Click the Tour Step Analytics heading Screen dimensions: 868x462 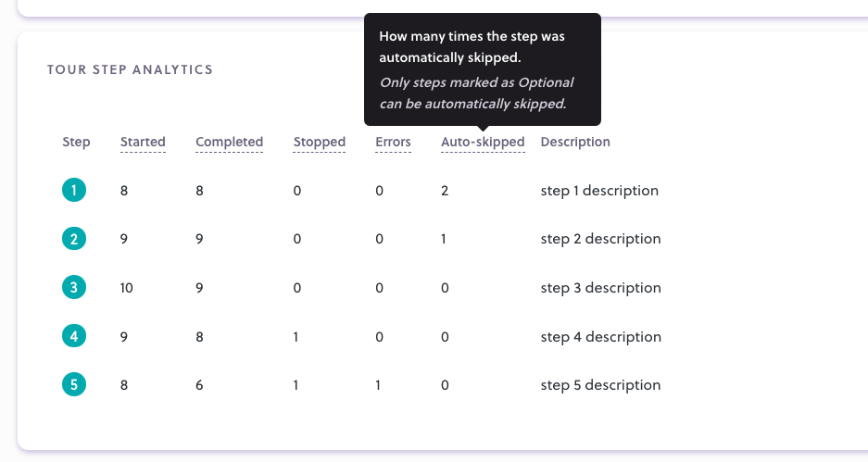[x=130, y=69]
